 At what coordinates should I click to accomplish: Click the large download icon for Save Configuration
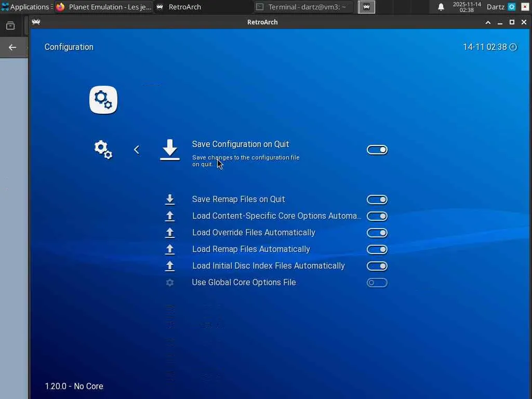170,150
